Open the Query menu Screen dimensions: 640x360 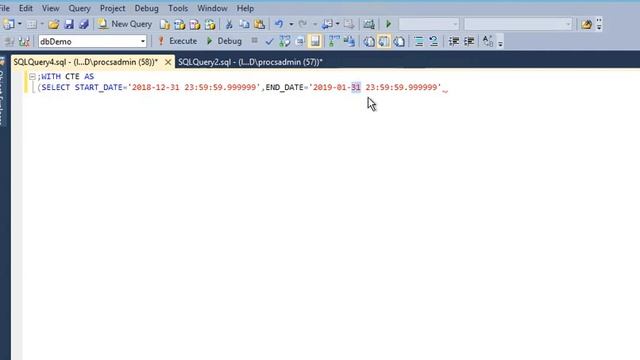[x=79, y=8]
